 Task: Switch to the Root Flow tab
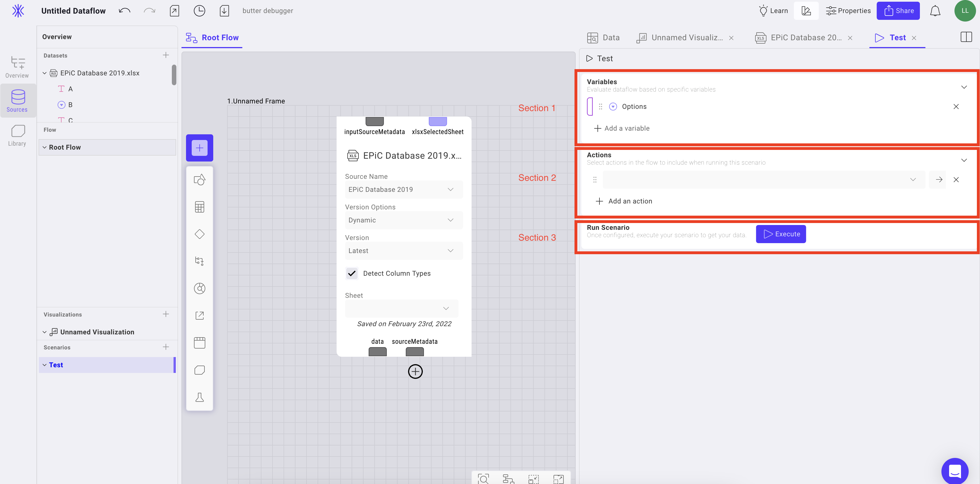click(x=212, y=37)
